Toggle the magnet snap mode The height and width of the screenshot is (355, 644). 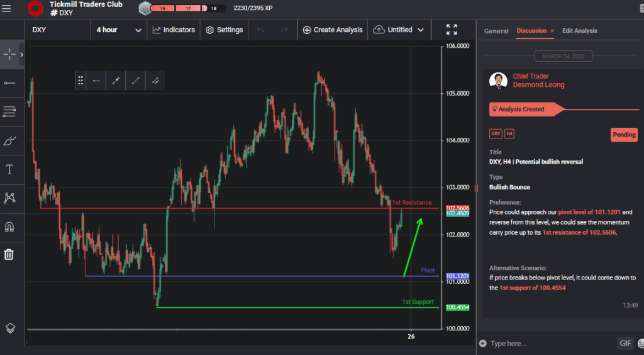point(9,227)
